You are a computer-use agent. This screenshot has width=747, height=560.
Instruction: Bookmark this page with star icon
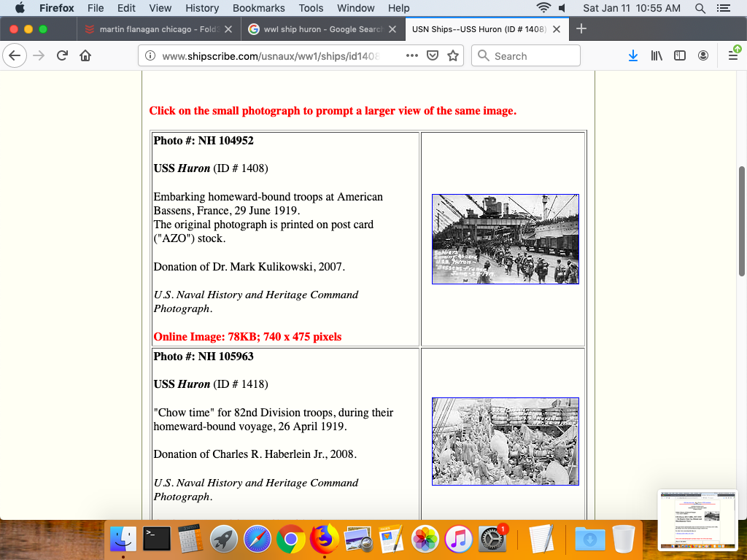pos(453,55)
